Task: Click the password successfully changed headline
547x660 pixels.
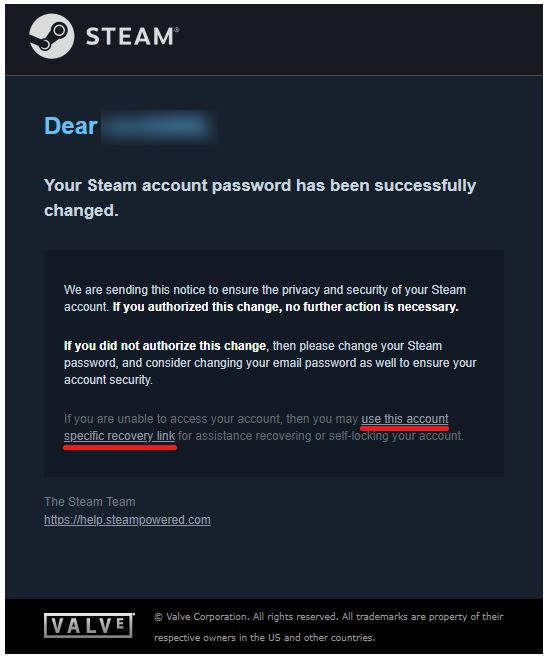Action: click(260, 198)
